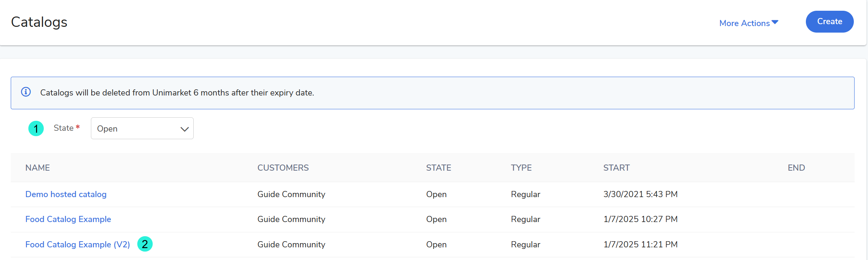
Task: Expand the State filter set to Open
Action: [x=142, y=128]
